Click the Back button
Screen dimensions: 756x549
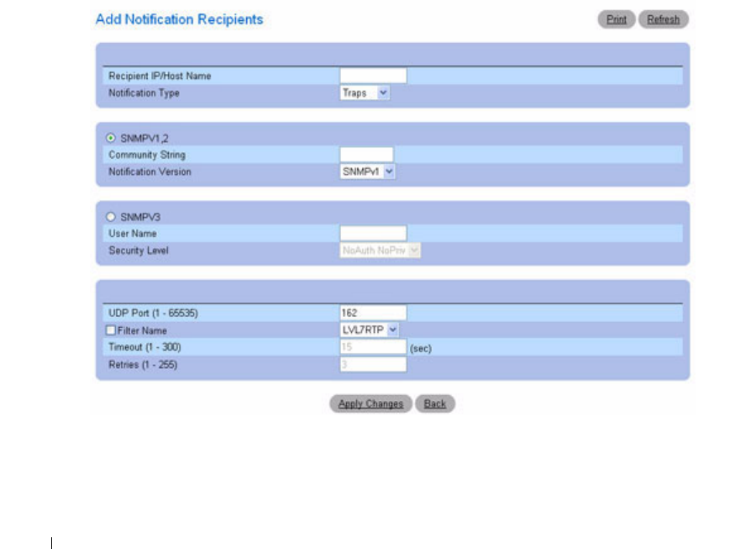click(434, 404)
